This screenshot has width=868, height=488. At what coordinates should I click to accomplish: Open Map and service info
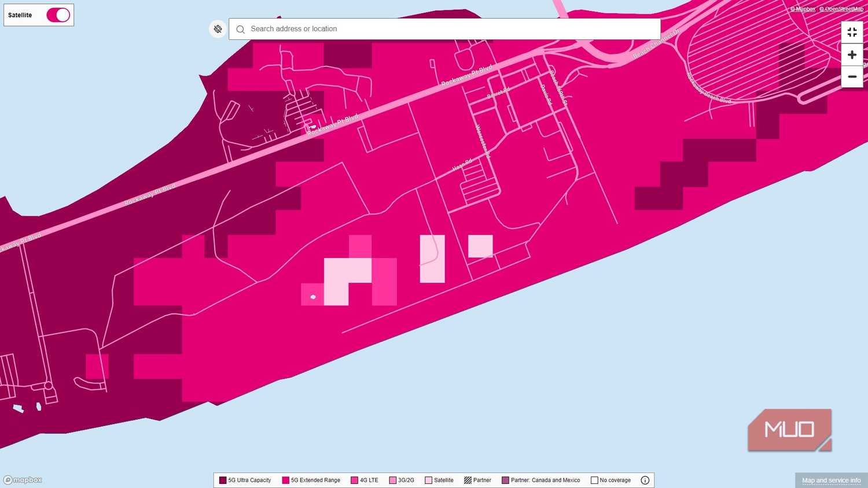point(831,480)
